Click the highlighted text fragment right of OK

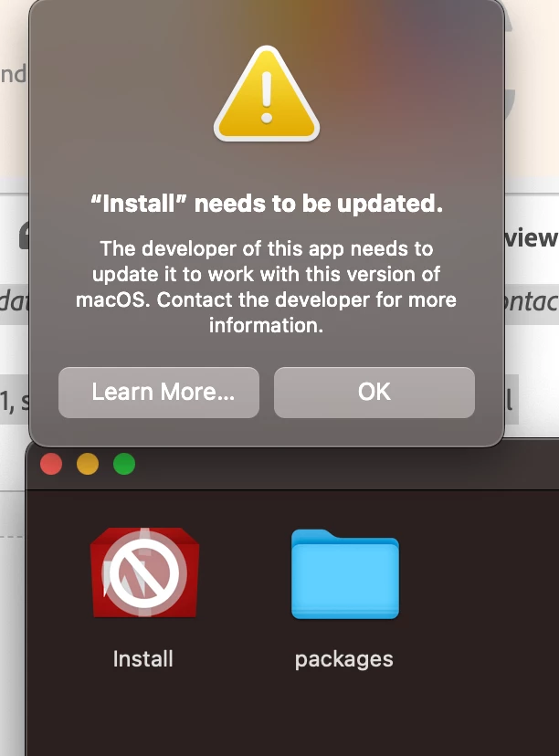[x=511, y=400]
